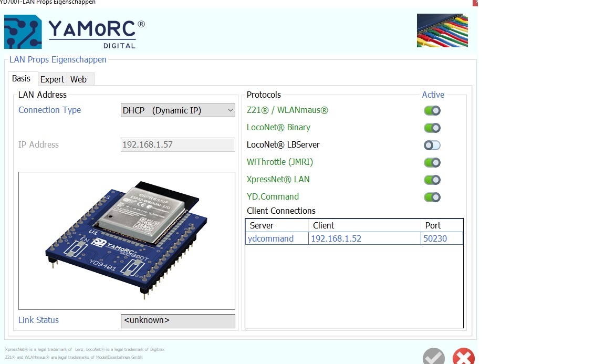
Task: Click the Client column header
Action: tap(364, 225)
